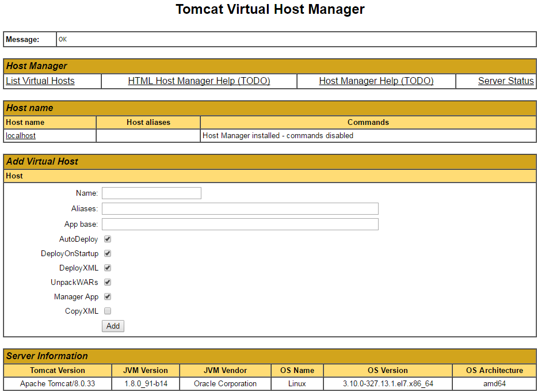Select the 'Linux' OS name cell

click(x=297, y=383)
